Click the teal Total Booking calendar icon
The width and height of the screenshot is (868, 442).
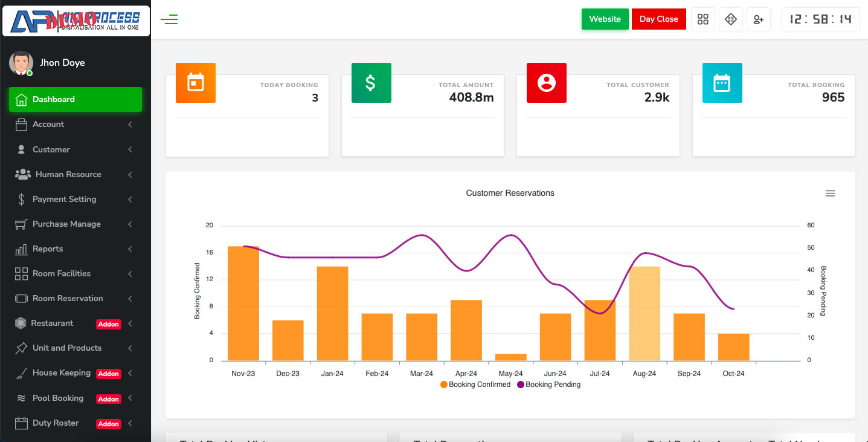(x=722, y=82)
